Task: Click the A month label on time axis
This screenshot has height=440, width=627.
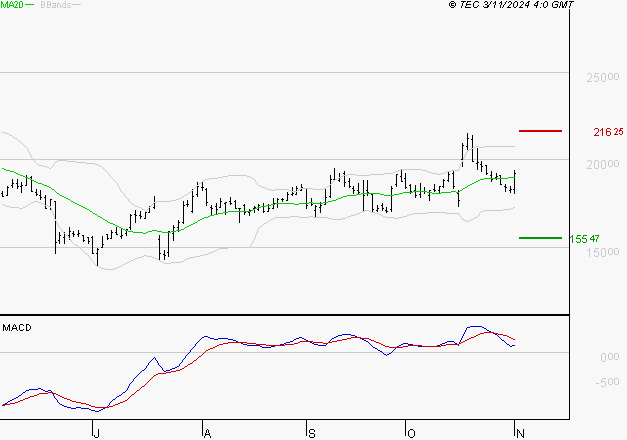Action: [x=207, y=434]
